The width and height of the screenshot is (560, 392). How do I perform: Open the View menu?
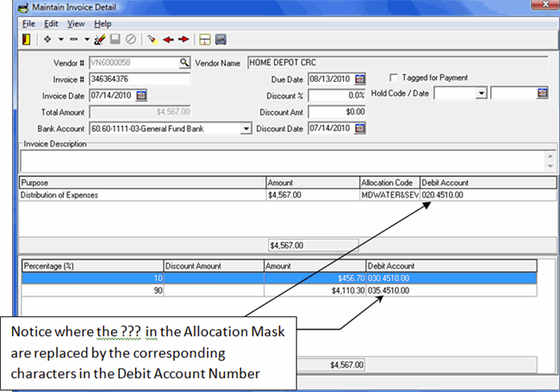point(76,24)
